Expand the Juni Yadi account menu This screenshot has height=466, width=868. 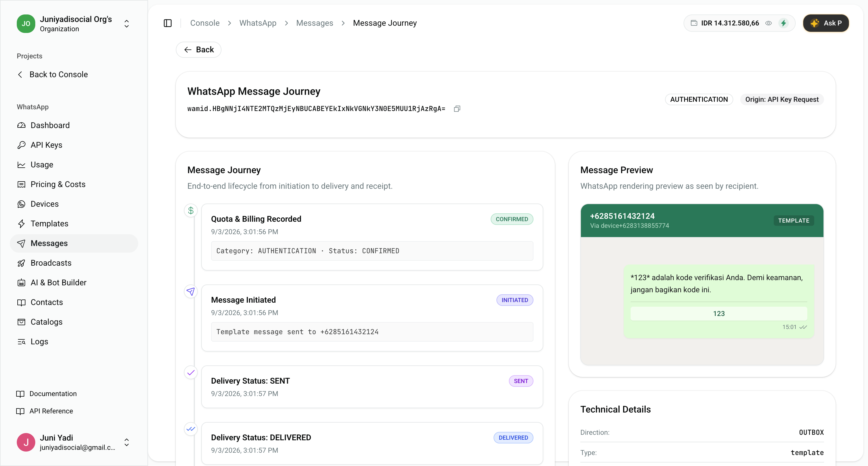[126, 442]
